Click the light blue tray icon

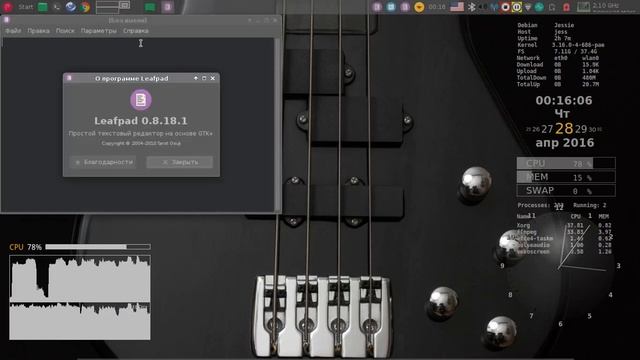coord(391,7)
